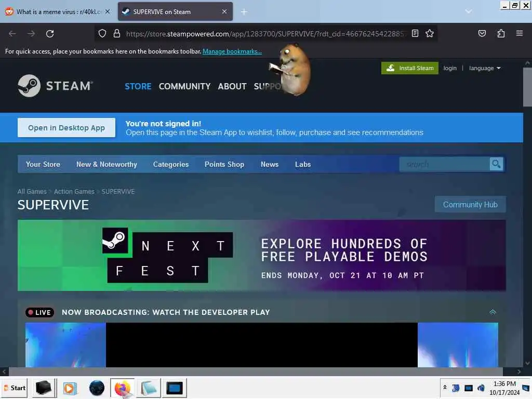Open the STORE menu
The image size is (532, 399).
coord(138,87)
